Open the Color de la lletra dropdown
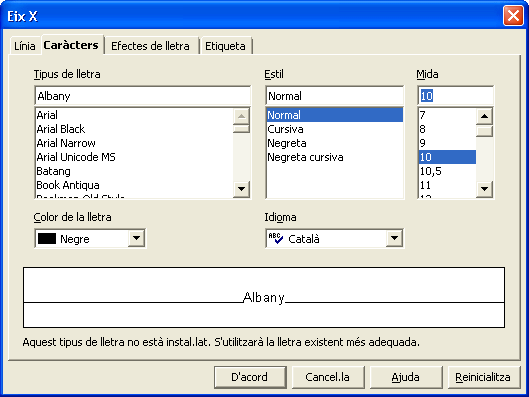The height and width of the screenshot is (397, 529). click(136, 238)
